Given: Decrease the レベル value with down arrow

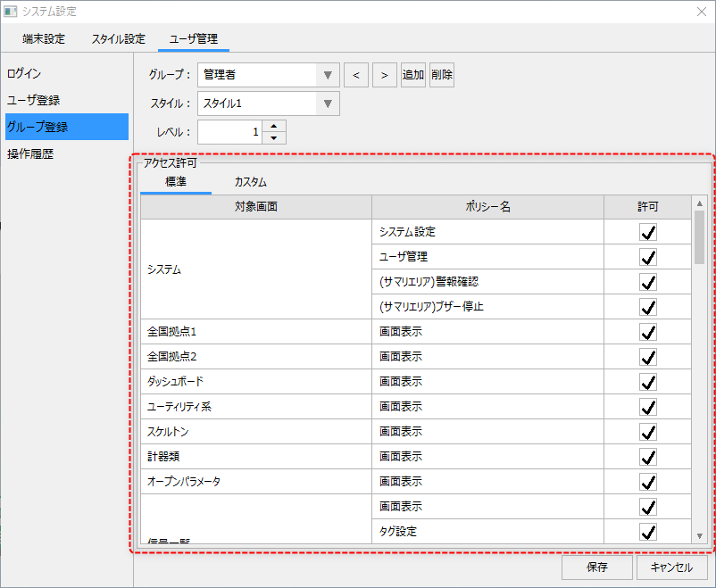Looking at the screenshot, I should (x=275, y=137).
